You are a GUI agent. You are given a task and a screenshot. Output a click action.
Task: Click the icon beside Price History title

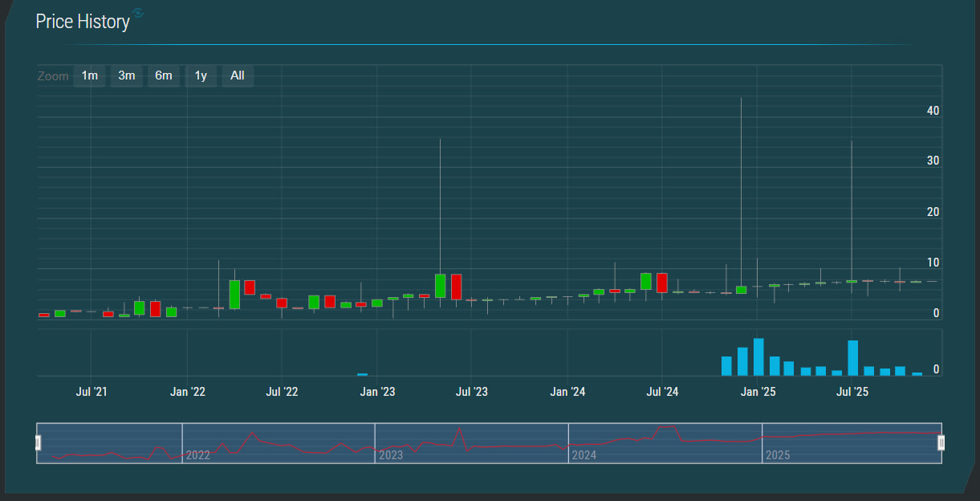(x=138, y=13)
